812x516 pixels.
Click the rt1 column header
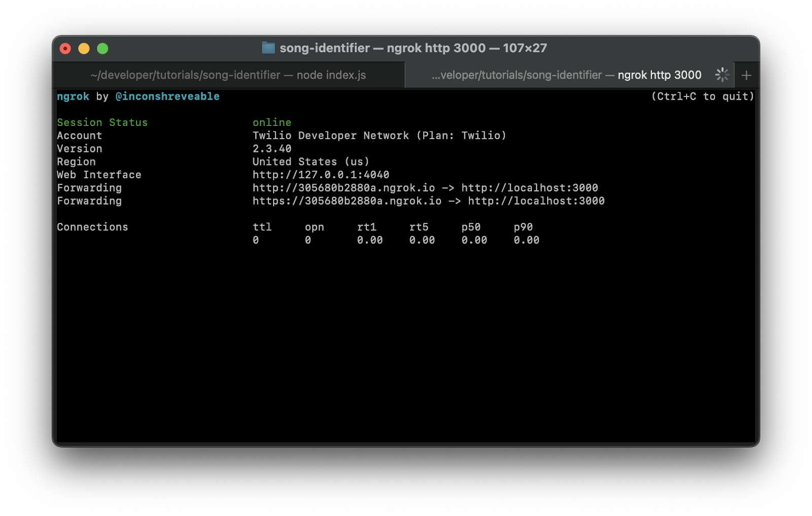[366, 227]
